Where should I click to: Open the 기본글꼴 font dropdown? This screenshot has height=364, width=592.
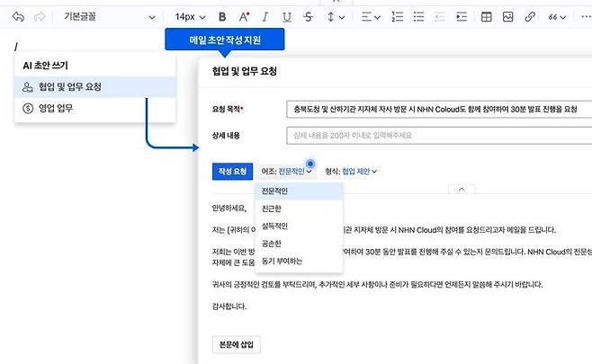pyautogui.click(x=109, y=17)
